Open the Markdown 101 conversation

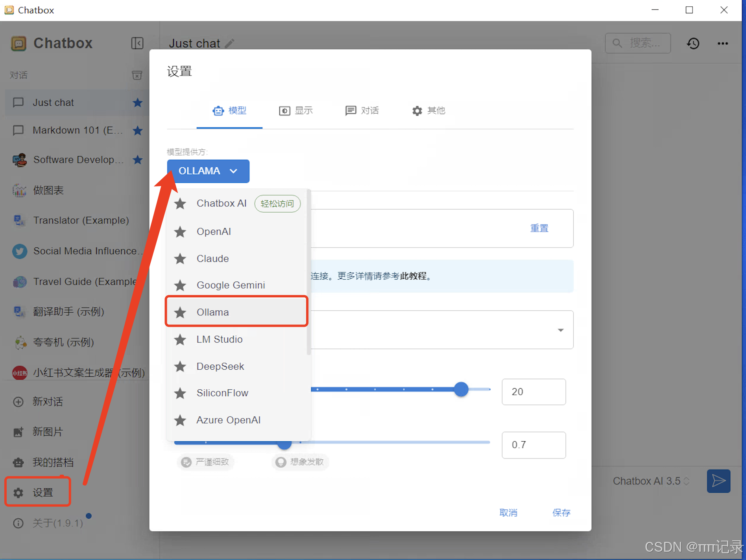tap(77, 130)
